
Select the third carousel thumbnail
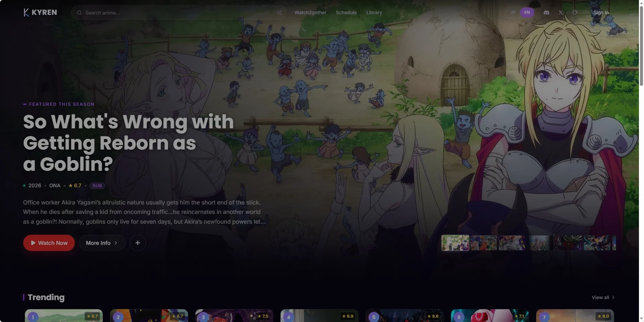512,243
